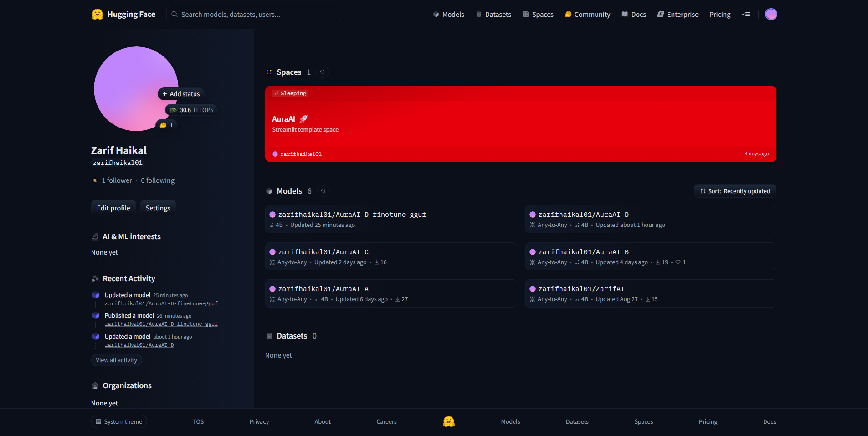
Task: Open the more-options menu icon in header
Action: (x=745, y=14)
